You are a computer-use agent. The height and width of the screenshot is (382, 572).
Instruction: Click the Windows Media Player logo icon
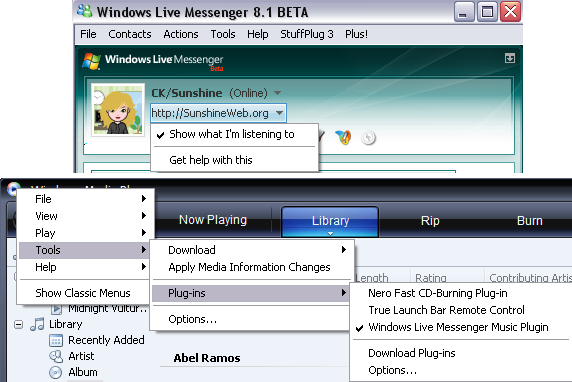pyautogui.click(x=13, y=189)
